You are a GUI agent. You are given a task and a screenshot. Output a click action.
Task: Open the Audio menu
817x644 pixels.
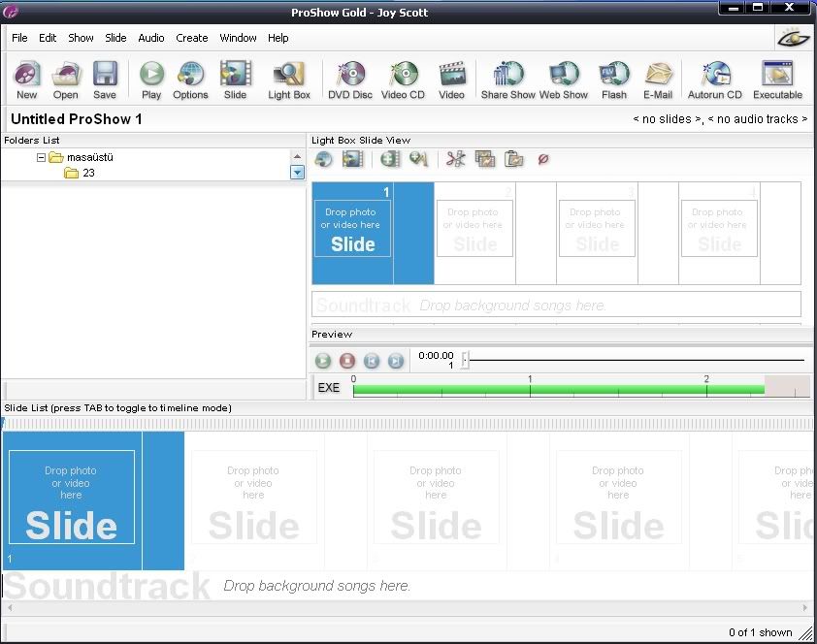point(151,38)
